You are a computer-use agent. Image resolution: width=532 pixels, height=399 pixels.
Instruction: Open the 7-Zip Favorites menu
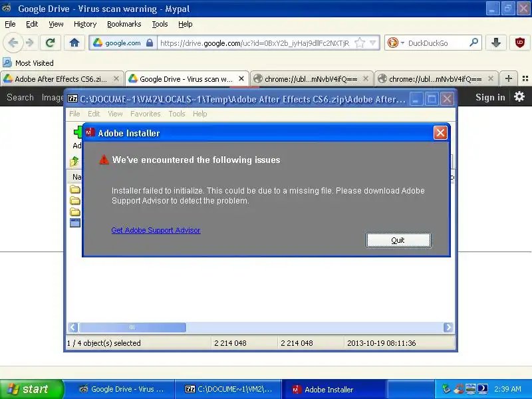coord(145,114)
